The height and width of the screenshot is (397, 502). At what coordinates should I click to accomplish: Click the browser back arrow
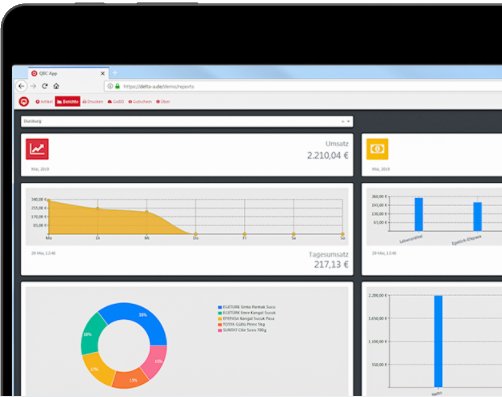click(x=22, y=86)
